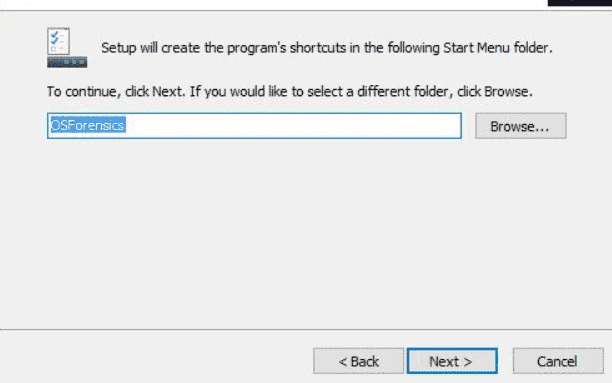Viewport: 612px width, 383px height.
Task: Cancel the OSForensics setup
Action: [558, 361]
